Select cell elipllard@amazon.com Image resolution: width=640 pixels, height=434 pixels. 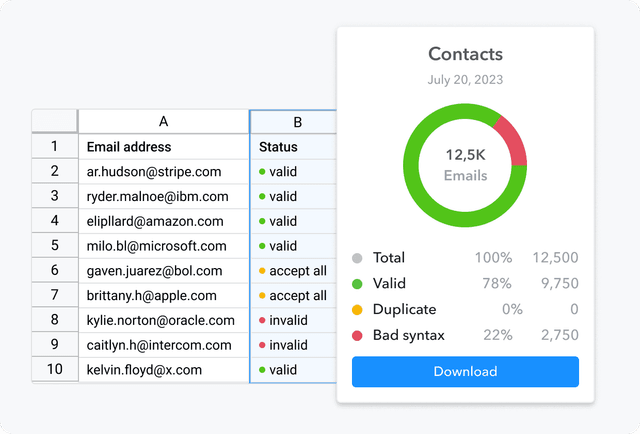pos(164,221)
